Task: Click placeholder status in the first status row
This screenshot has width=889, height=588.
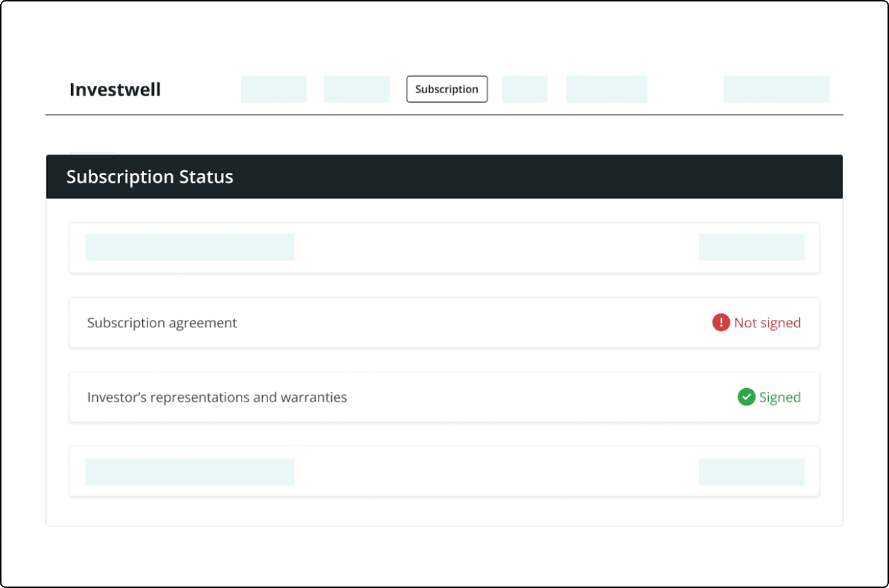Action: pos(751,247)
